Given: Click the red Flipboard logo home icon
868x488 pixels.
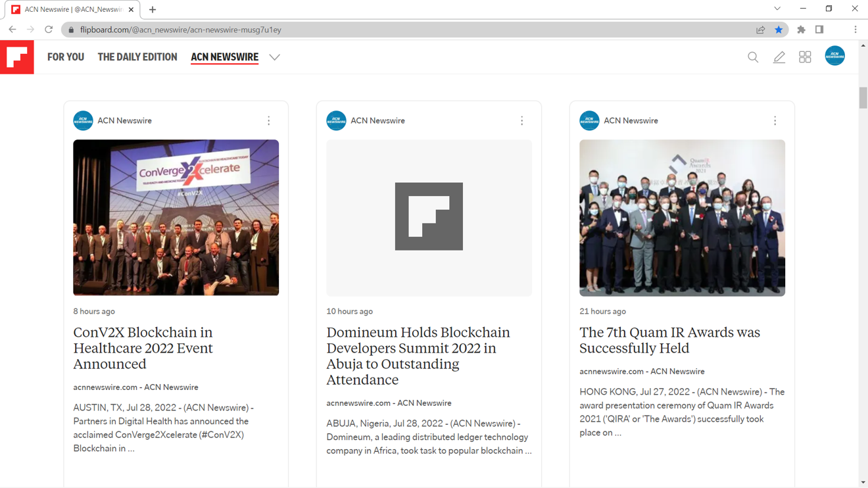Looking at the screenshot, I should (17, 57).
